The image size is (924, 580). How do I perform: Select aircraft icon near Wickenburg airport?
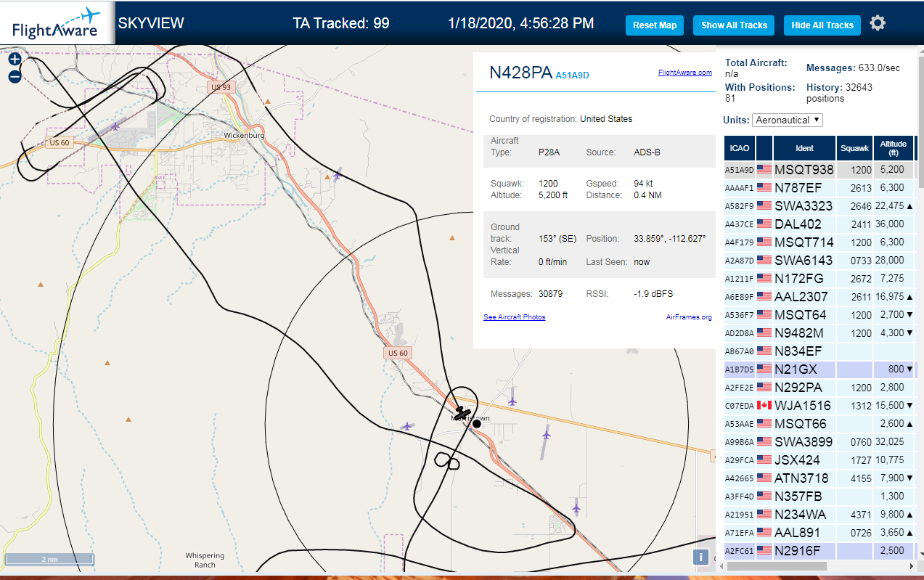click(x=115, y=126)
